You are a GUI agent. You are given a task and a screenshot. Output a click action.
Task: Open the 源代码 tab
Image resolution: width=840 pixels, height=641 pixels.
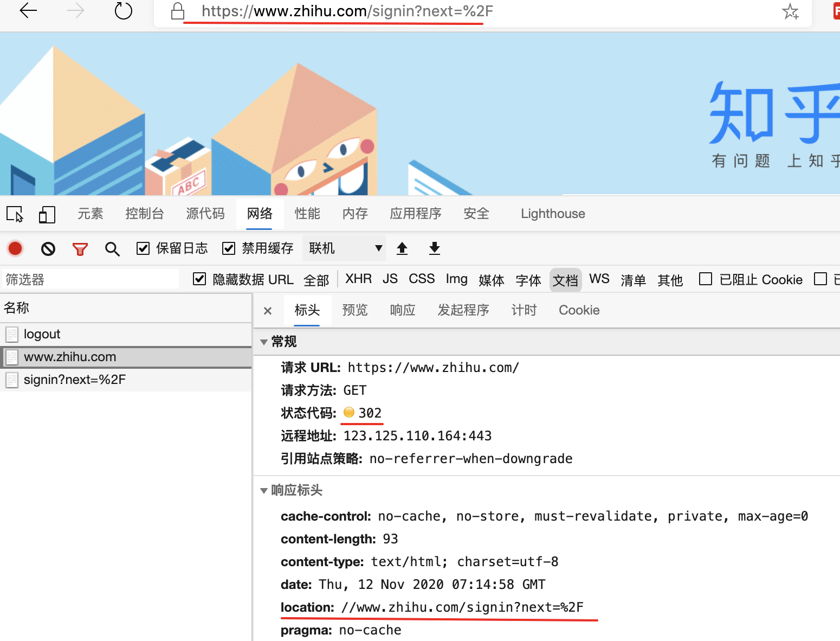coord(205,214)
